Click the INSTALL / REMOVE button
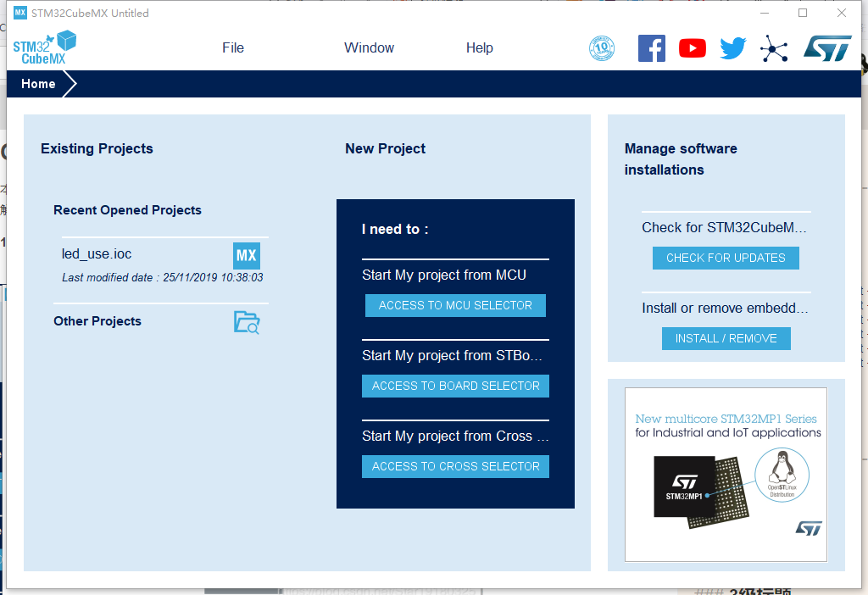 [x=726, y=339]
